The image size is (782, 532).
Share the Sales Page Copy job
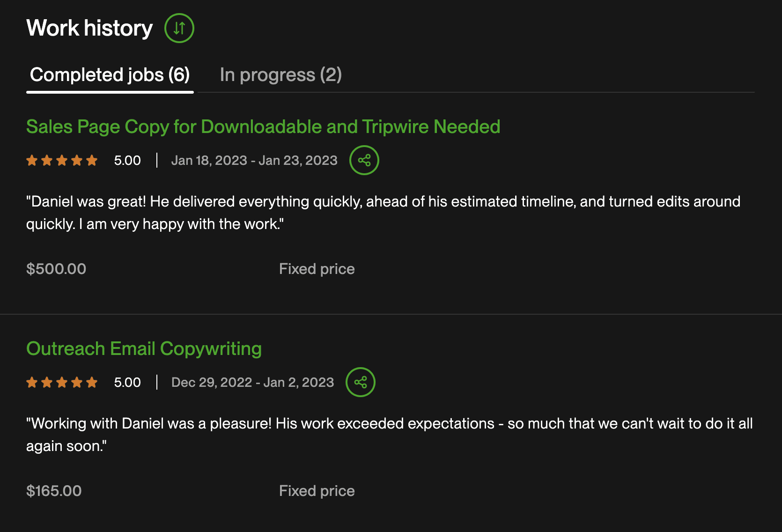[364, 160]
